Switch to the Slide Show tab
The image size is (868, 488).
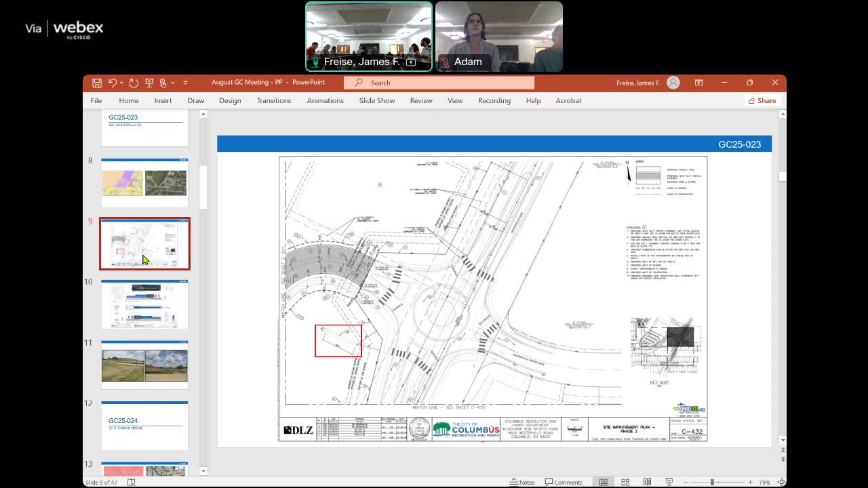pos(376,100)
